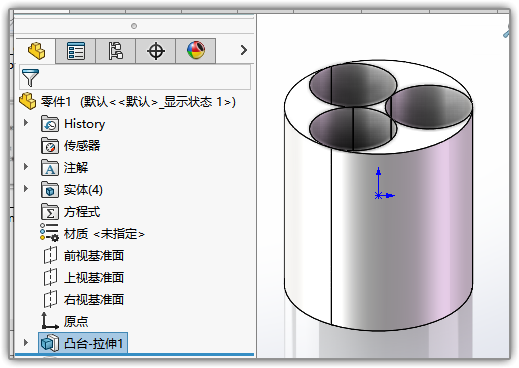Click the 前视基准面 plane icon
This screenshot has height=368, width=519.
pyautogui.click(x=50, y=255)
